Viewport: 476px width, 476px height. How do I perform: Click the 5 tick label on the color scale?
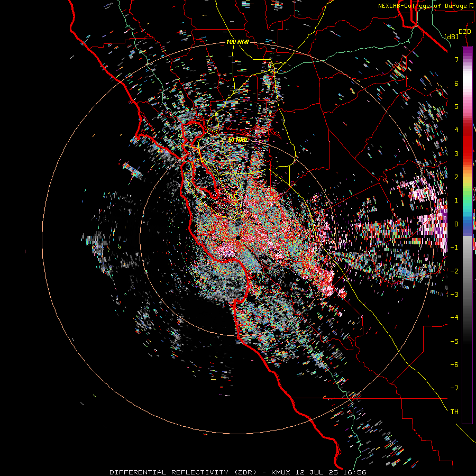tap(456, 106)
